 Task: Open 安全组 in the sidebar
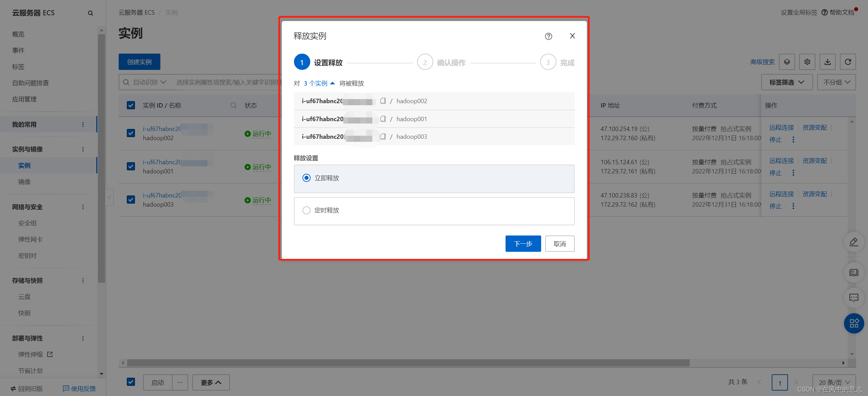[x=27, y=223]
